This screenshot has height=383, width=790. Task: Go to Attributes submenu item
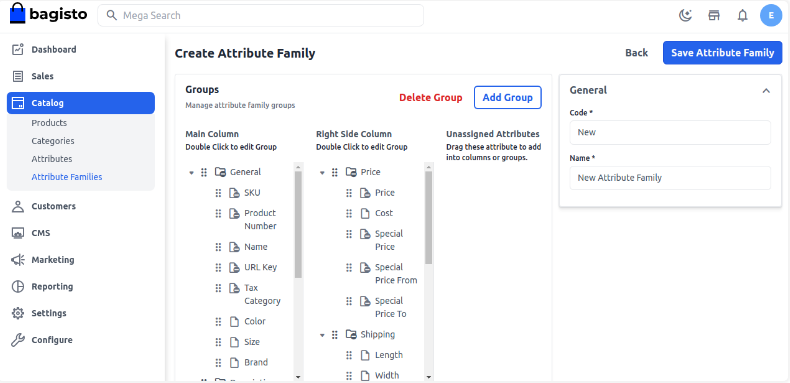[x=52, y=159]
